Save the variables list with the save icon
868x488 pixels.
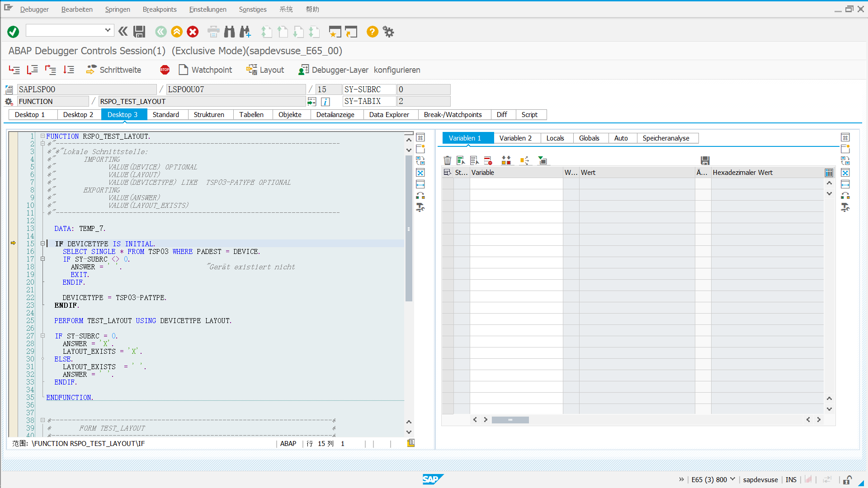(x=705, y=160)
